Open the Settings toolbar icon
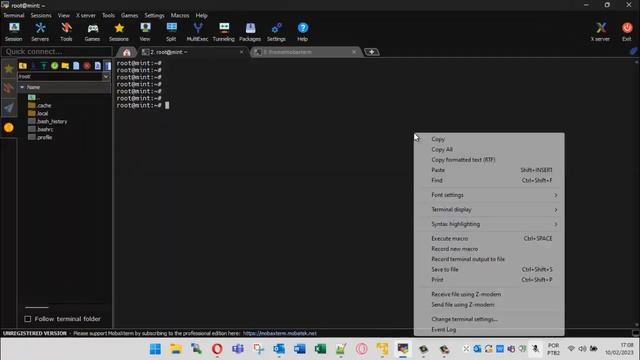Viewport: 640px width, 360px height. point(276,32)
